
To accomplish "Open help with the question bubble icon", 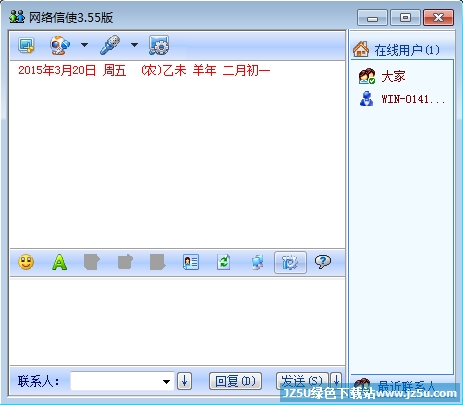I will tap(323, 262).
